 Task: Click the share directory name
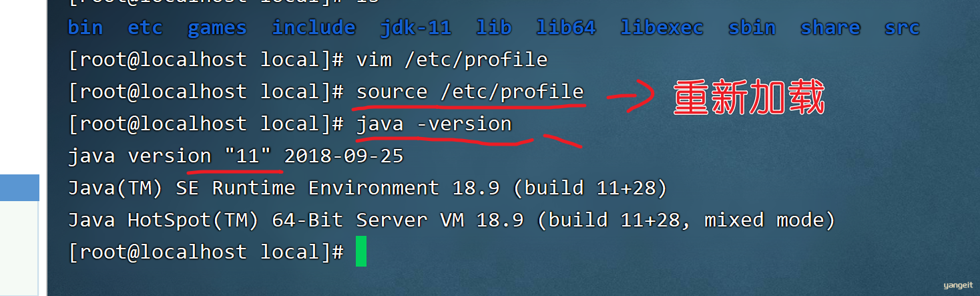830,27
